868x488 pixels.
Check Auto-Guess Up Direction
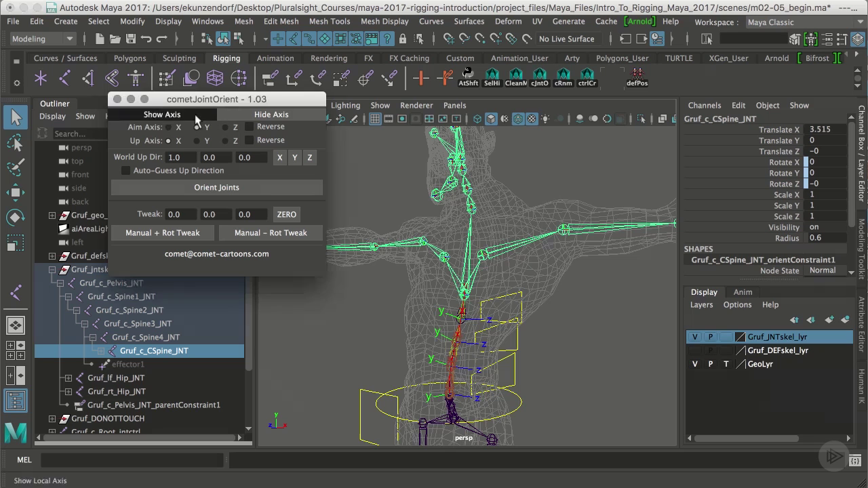click(x=125, y=171)
